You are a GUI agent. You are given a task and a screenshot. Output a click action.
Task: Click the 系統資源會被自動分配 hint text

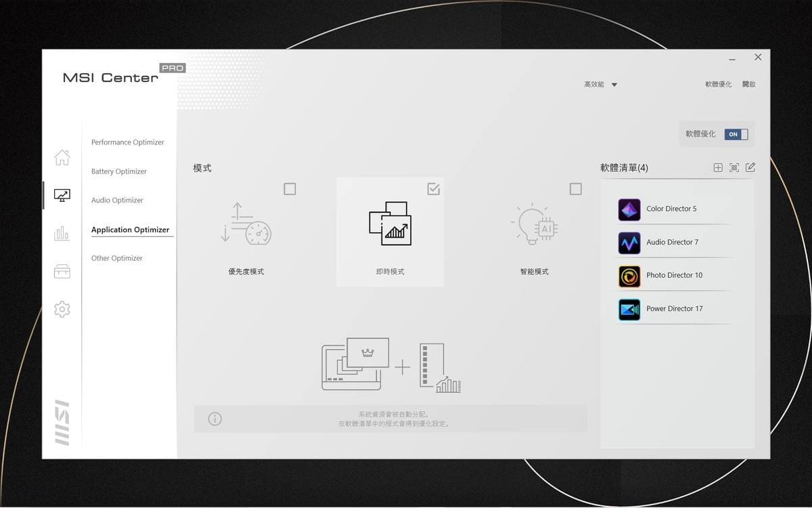point(394,415)
